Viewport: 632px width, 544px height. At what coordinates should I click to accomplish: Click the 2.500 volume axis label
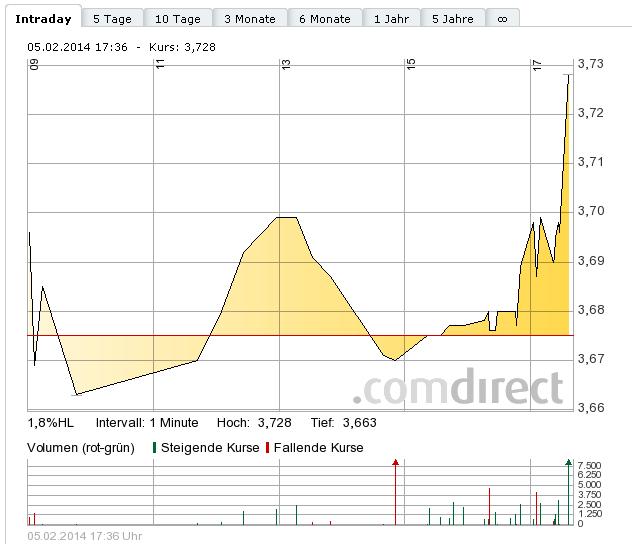[589, 505]
